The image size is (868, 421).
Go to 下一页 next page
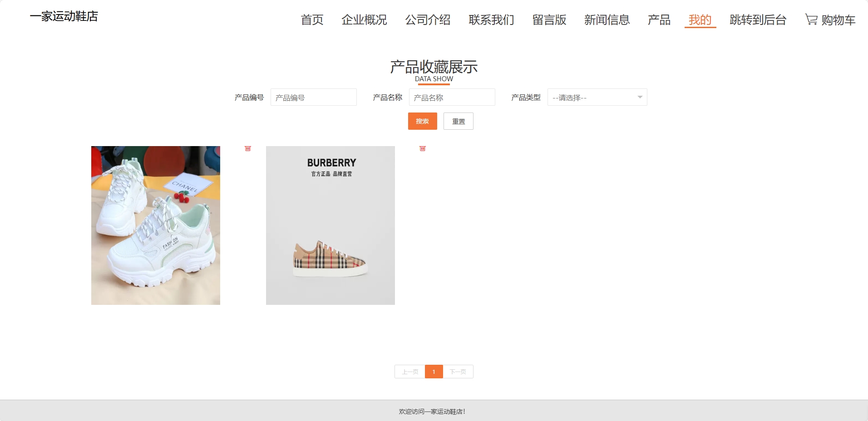click(x=458, y=372)
